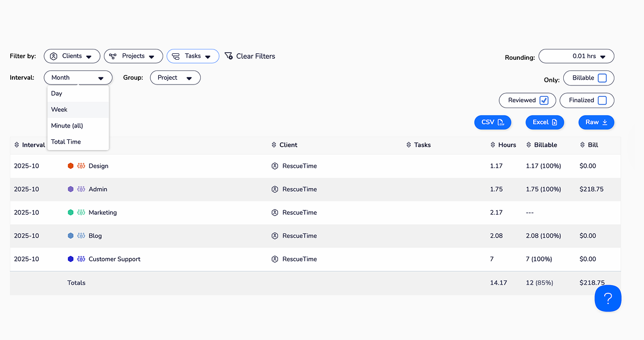
Task: Expand the Rounding 0.01 hrs dropdown
Action: [576, 56]
